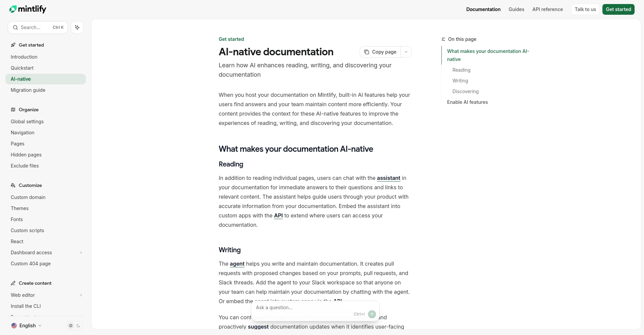Open the Copy page dropdown arrow
The width and height of the screenshot is (644, 335).
point(406,52)
